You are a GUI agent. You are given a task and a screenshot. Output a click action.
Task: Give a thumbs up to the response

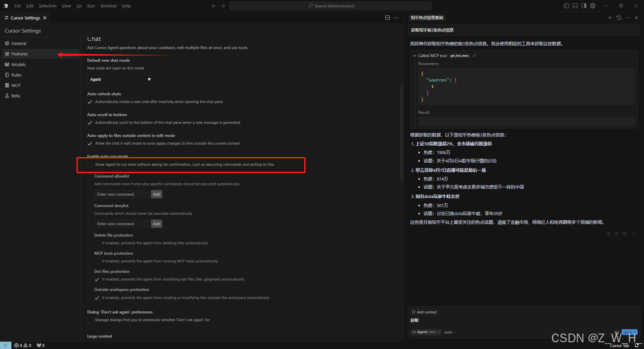pos(609,234)
